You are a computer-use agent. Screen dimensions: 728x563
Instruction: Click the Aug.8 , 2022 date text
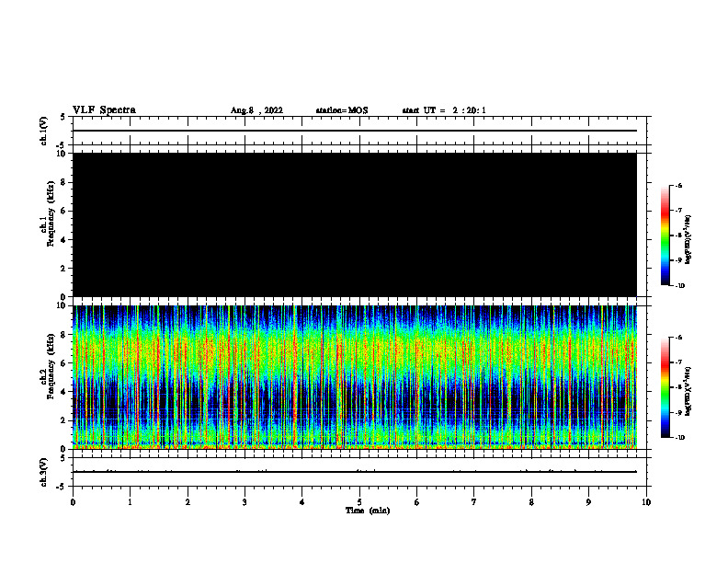256,110
